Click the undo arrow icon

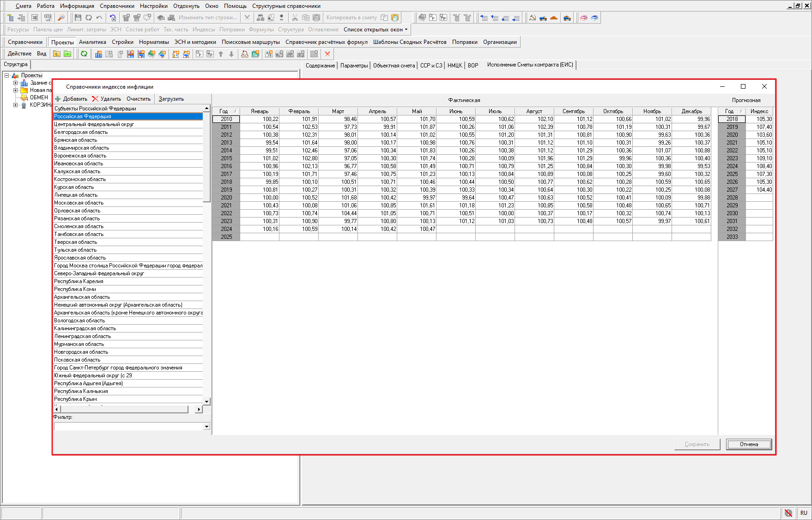coord(99,18)
